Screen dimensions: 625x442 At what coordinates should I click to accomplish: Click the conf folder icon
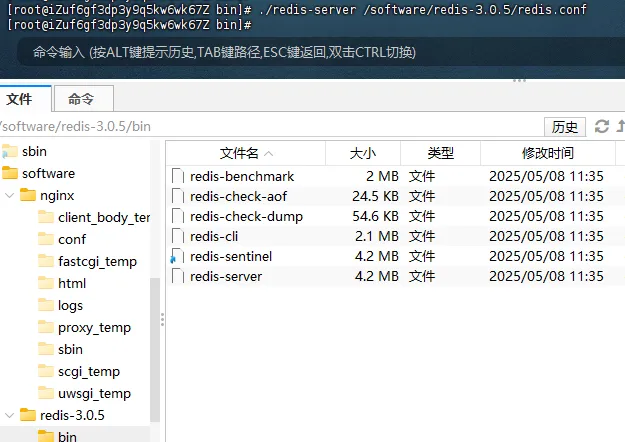pos(46,239)
